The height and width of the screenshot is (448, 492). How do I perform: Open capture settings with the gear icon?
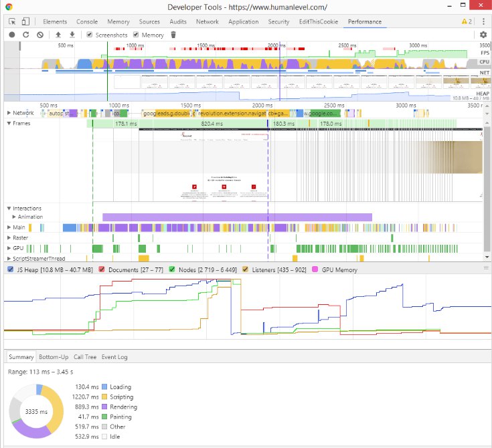483,35
